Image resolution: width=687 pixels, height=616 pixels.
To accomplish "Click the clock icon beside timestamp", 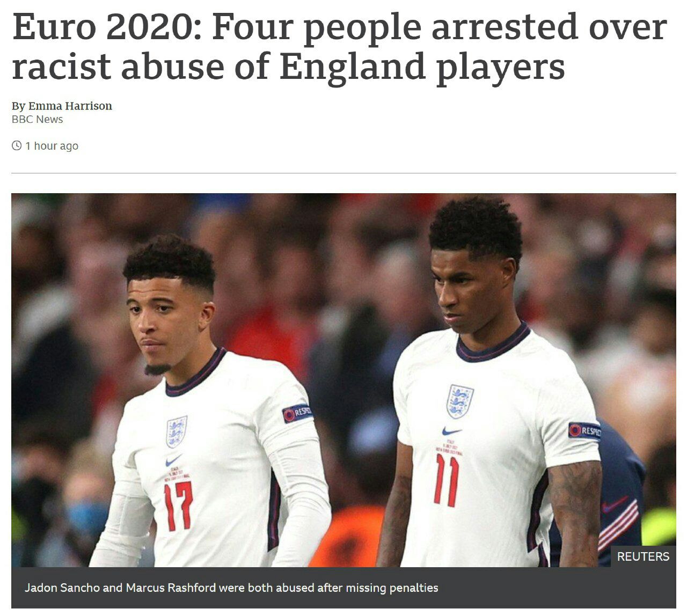I will (x=17, y=145).
